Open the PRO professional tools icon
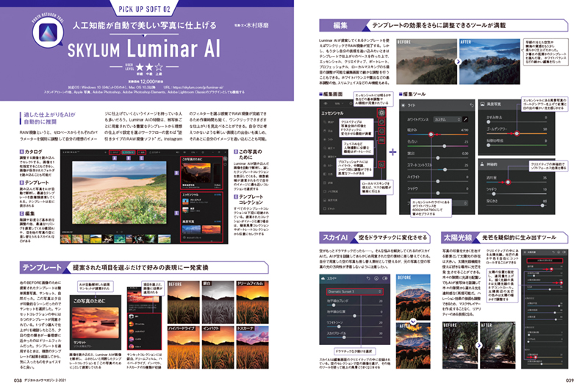This screenshot has width=588, height=390. 381,140
